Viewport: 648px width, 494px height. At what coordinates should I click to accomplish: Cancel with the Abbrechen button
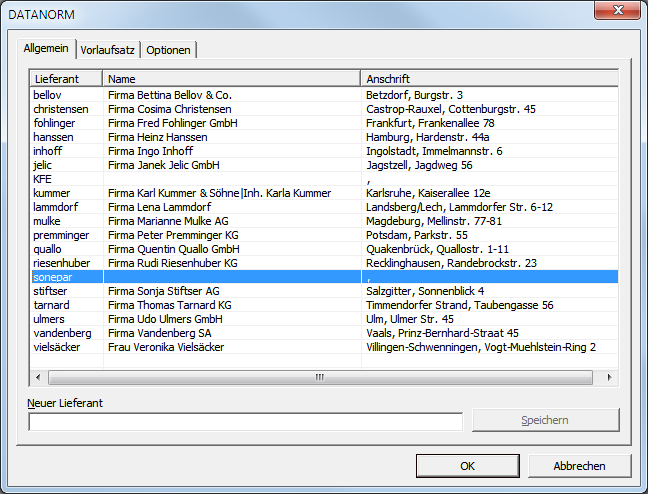[x=579, y=466]
